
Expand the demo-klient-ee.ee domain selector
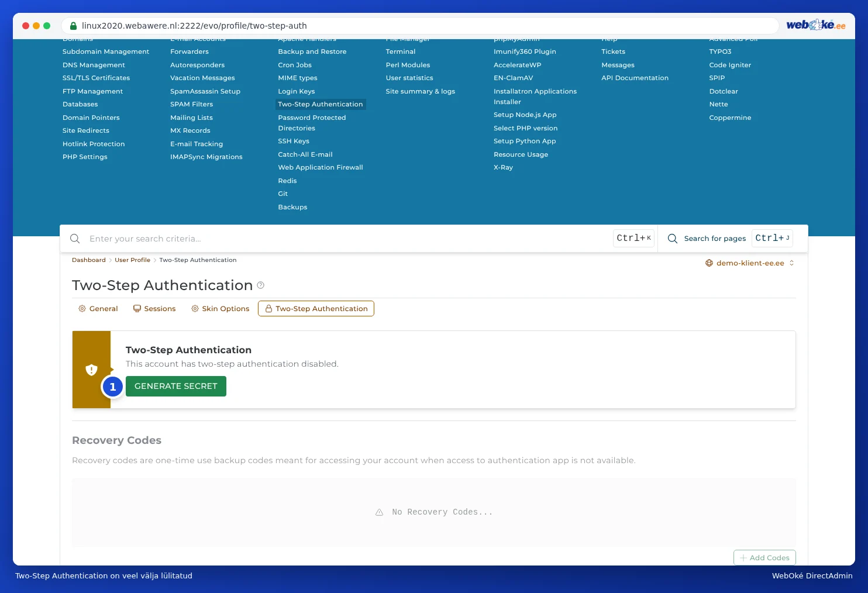coord(750,263)
